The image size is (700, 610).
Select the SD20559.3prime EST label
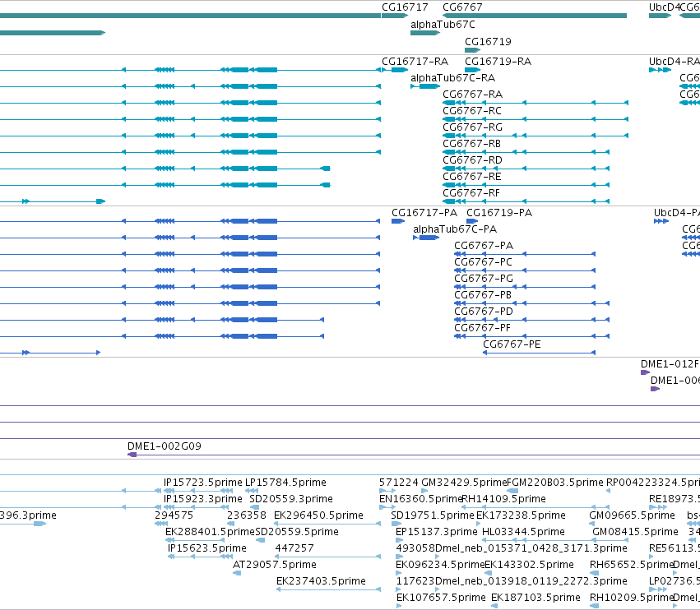(x=291, y=499)
